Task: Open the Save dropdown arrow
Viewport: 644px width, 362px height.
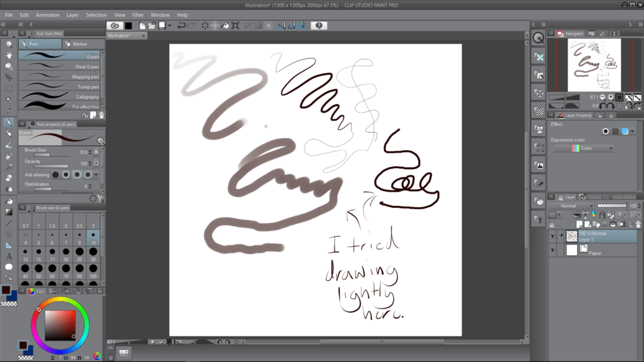Action: [169, 25]
